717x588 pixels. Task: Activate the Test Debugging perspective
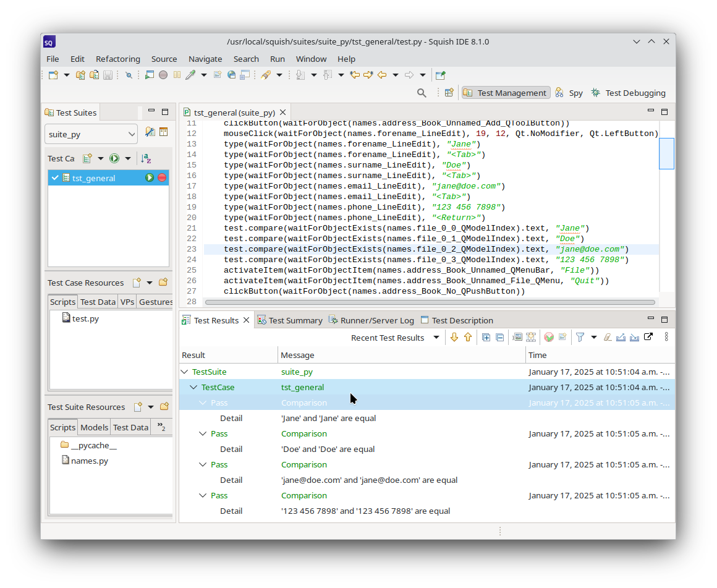click(628, 93)
